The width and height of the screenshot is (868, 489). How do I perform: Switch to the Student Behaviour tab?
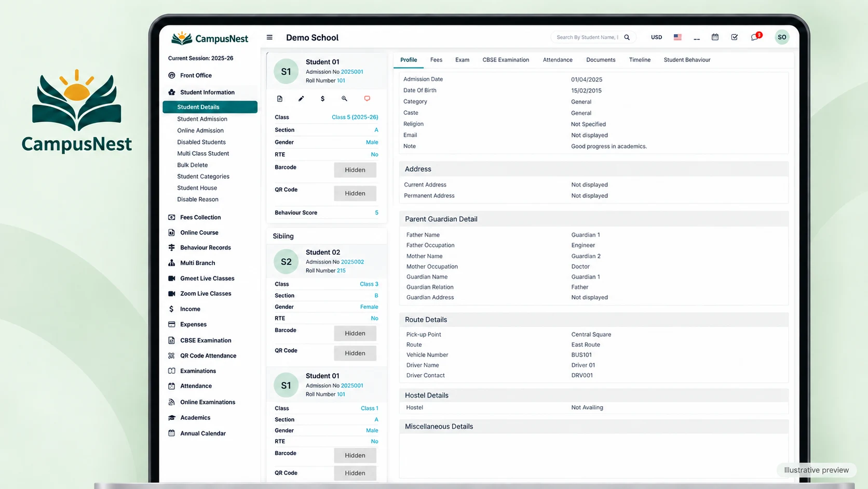pos(687,60)
